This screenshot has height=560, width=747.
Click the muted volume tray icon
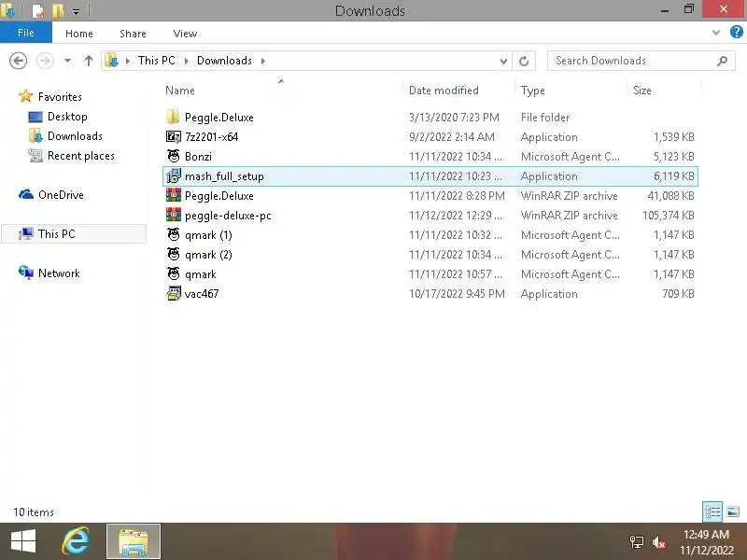659,542
